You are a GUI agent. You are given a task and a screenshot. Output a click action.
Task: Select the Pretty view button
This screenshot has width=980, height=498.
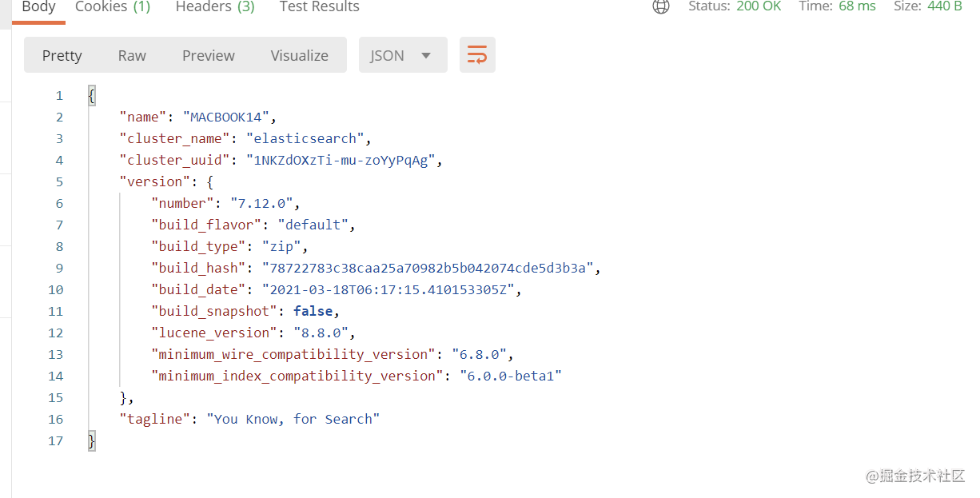click(x=62, y=55)
